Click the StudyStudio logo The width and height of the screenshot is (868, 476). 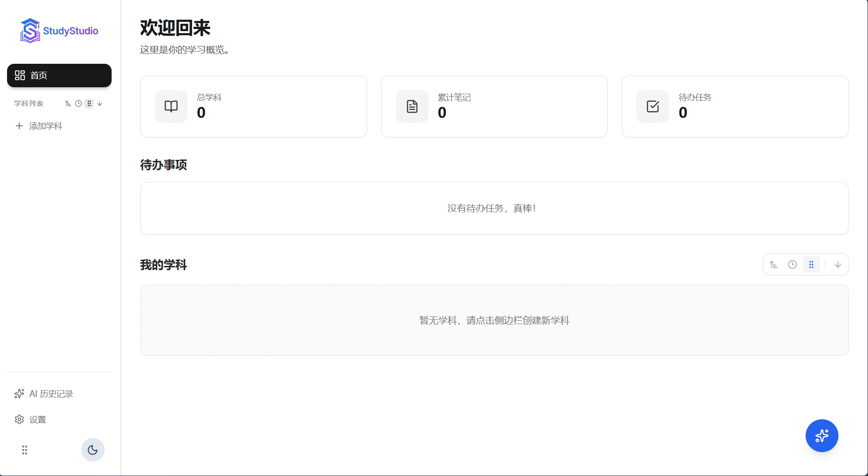59,31
